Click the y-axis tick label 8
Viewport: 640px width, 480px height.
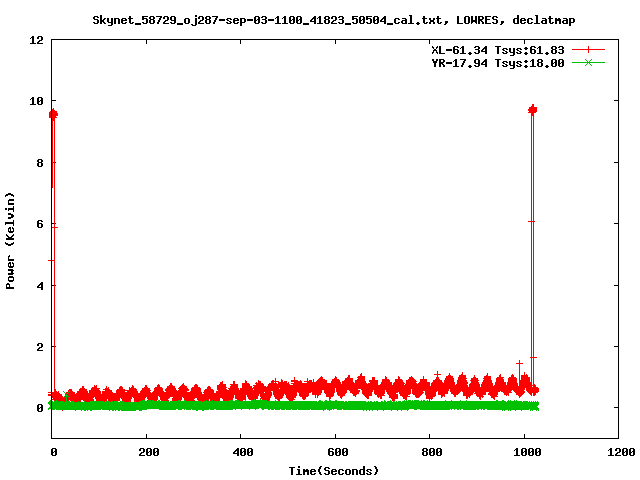(40, 163)
